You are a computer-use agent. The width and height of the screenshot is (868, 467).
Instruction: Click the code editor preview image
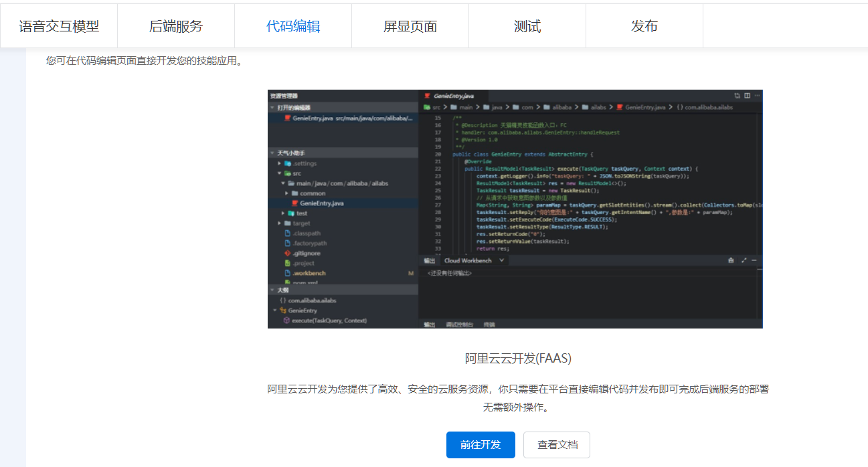tap(515, 209)
